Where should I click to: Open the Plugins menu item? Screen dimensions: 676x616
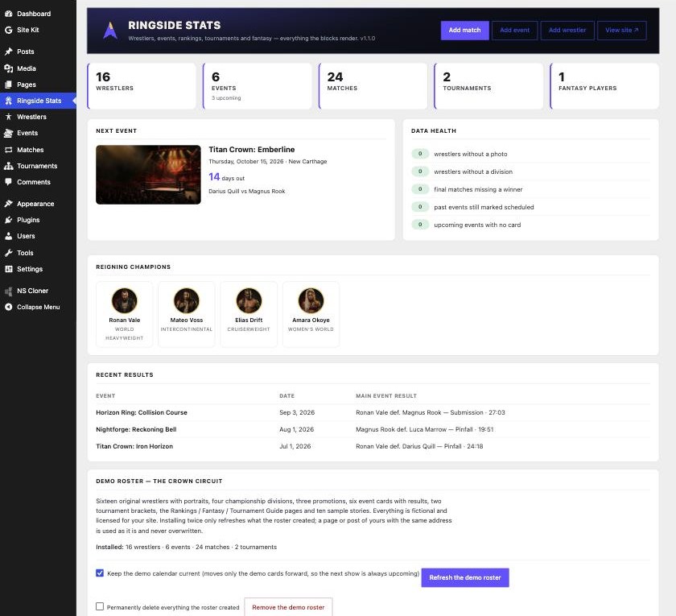[38, 220]
